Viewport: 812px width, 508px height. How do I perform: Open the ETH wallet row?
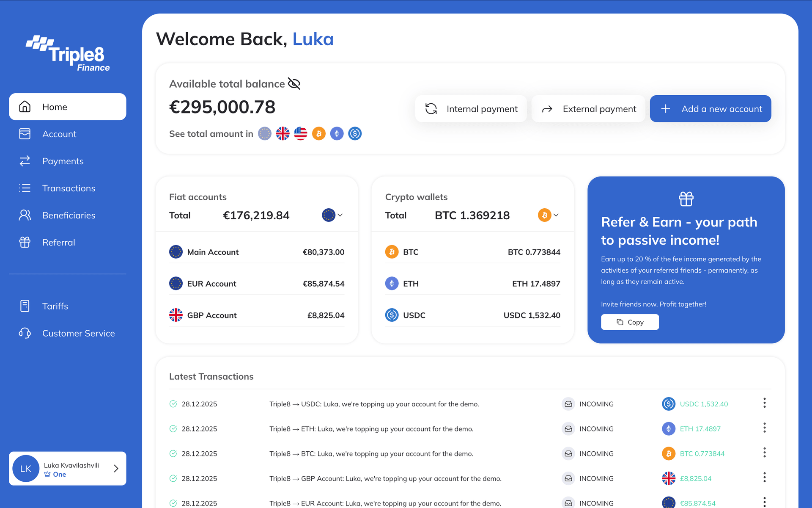[473, 284]
